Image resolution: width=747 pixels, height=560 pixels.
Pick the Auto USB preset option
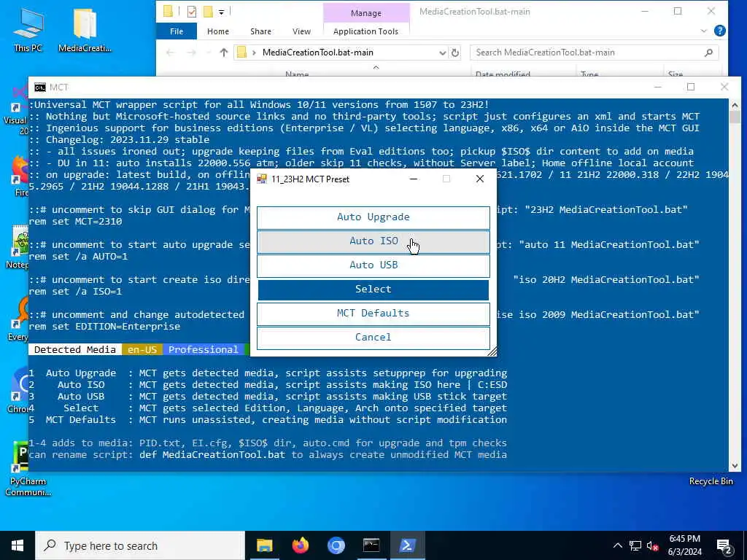(373, 265)
